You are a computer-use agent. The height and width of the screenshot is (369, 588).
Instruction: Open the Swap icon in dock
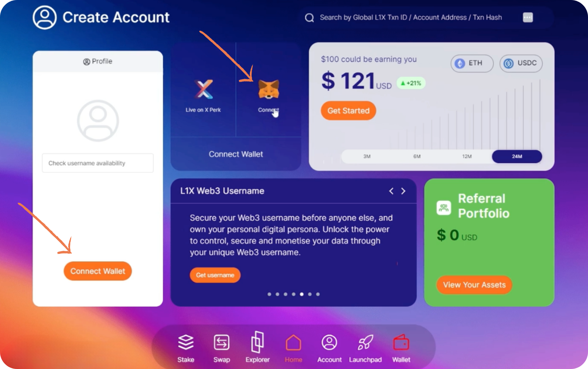pos(222,343)
